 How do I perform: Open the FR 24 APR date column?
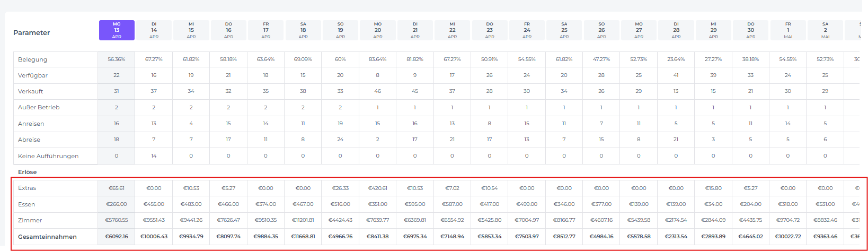[x=527, y=30]
